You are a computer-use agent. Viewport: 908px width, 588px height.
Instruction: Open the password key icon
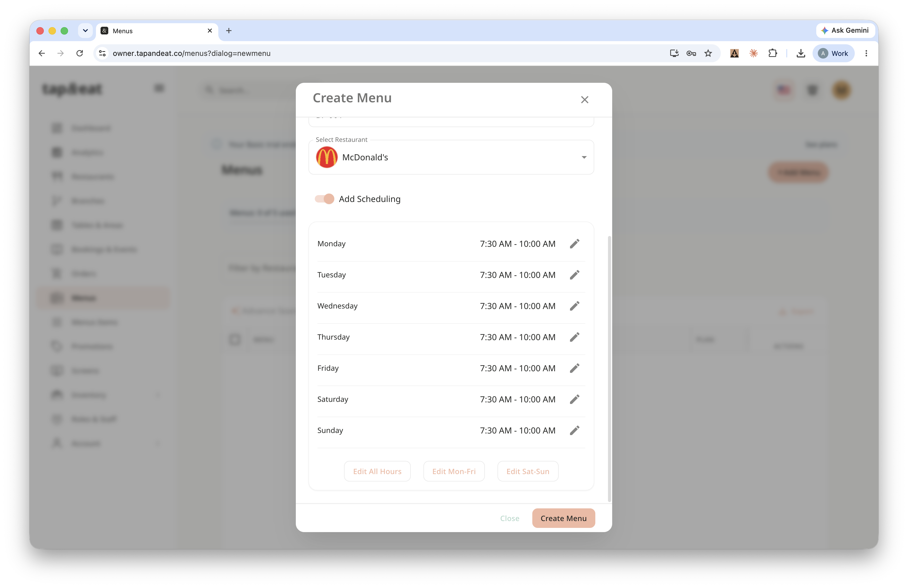coord(691,54)
